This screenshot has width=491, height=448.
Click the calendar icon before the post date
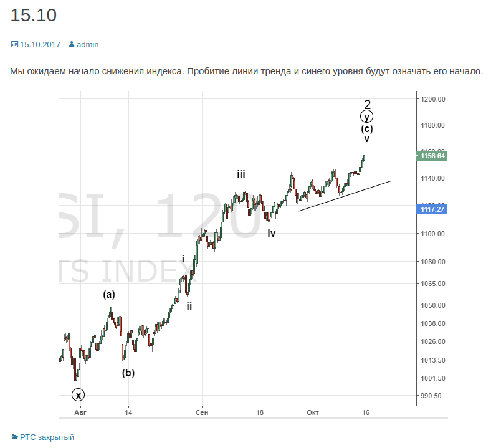pyautogui.click(x=14, y=44)
